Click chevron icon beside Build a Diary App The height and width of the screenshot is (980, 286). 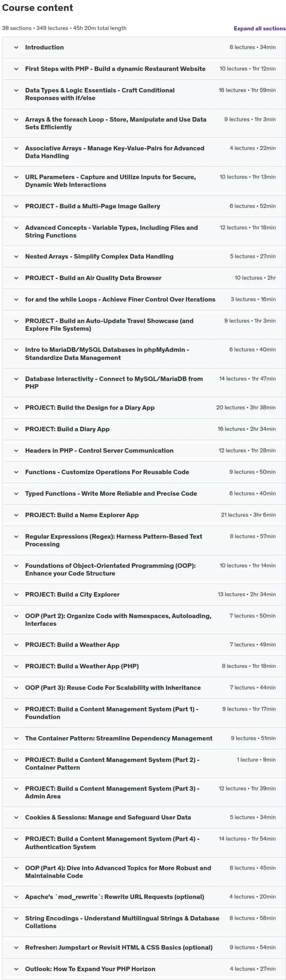coord(16,429)
